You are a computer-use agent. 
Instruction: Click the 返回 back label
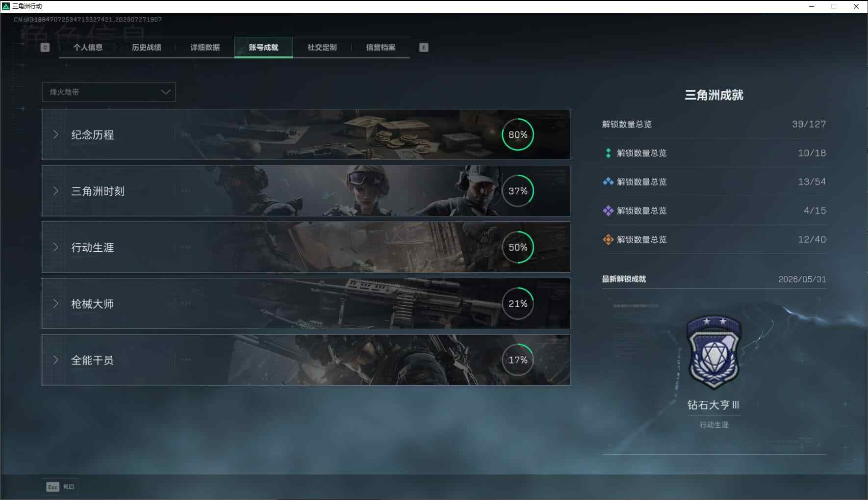click(x=69, y=487)
